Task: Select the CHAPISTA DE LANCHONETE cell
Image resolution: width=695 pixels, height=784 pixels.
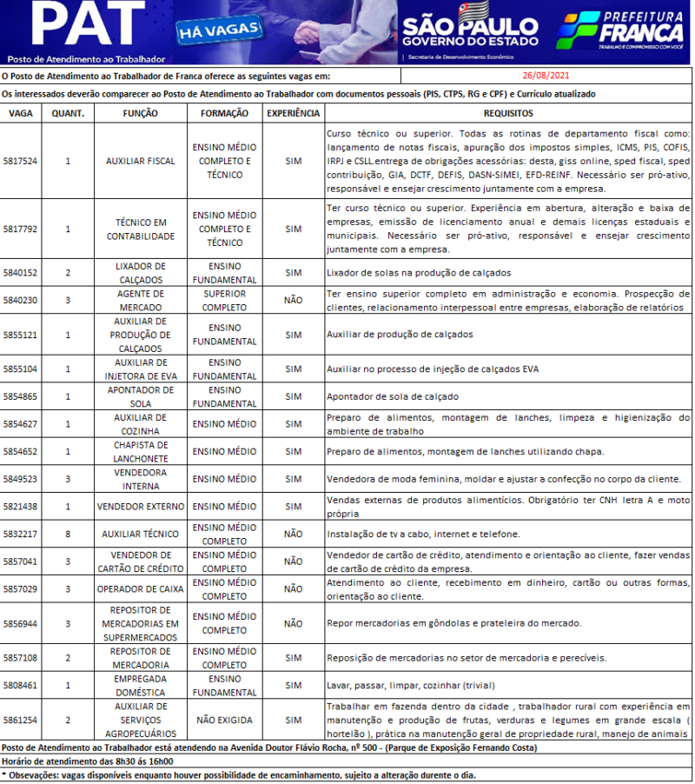Action: pyautogui.click(x=141, y=451)
